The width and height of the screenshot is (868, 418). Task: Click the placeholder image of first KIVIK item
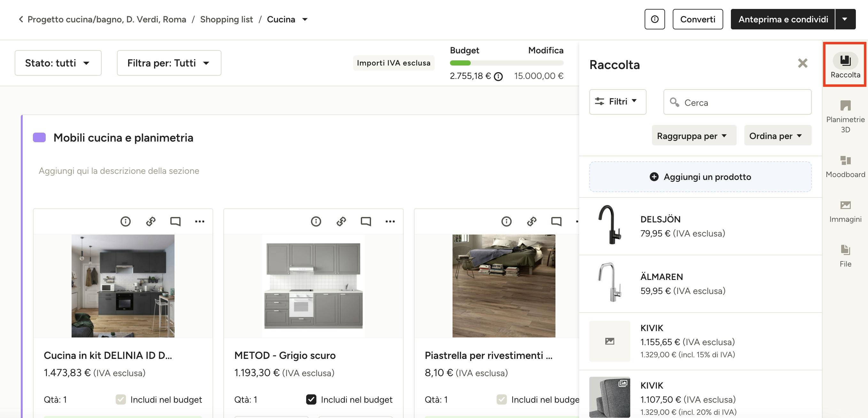[x=609, y=341]
